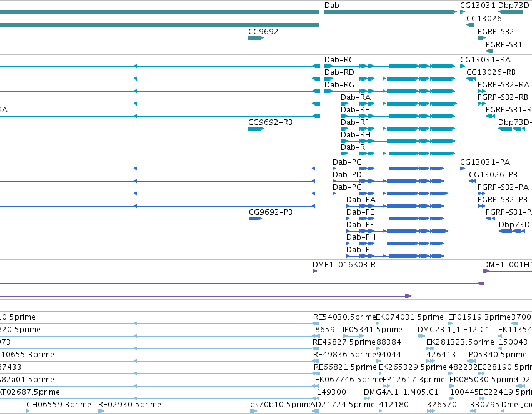
Task: Click the PGRP-SB1 gene label
Action: [504, 45]
